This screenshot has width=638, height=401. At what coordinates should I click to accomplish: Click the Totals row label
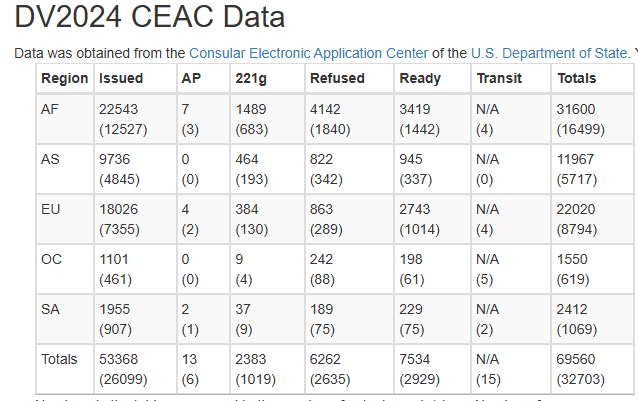point(59,359)
